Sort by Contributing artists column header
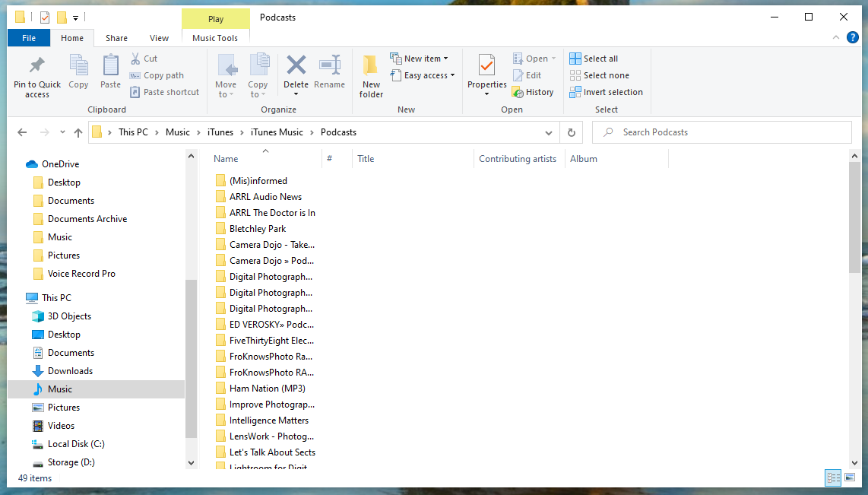Screen dimensions: 868x495 pyautogui.click(x=519, y=158)
